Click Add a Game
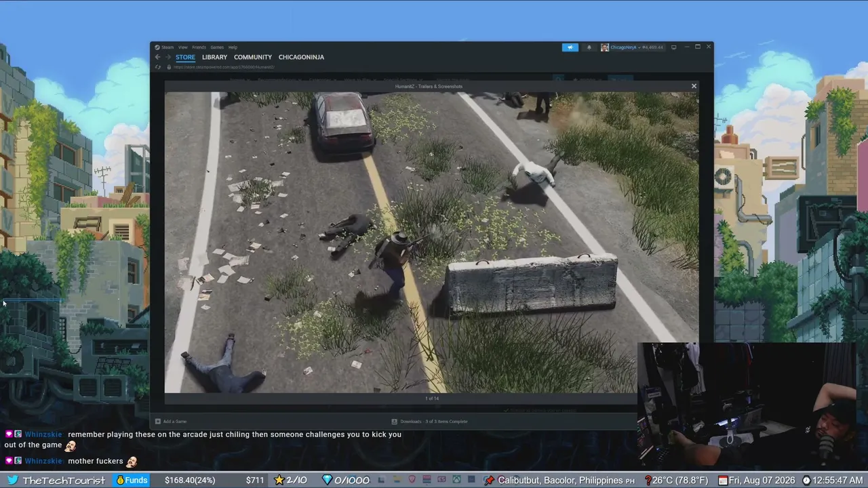 [171, 422]
